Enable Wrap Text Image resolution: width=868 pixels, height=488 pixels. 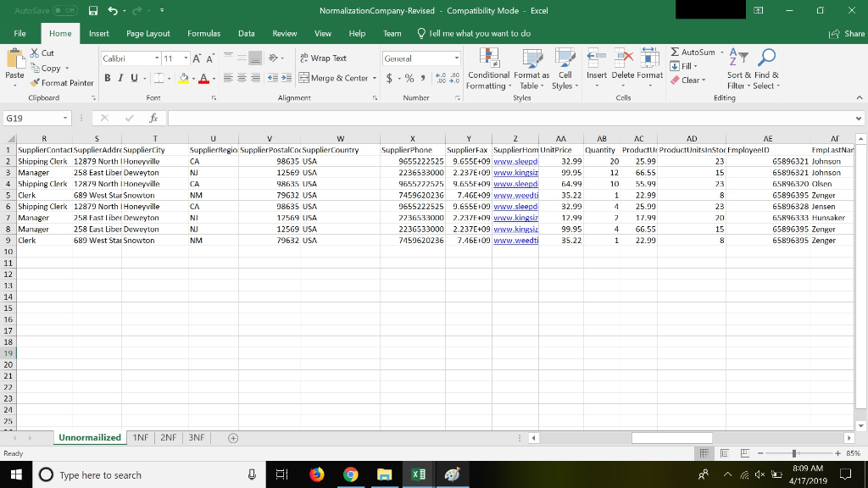pos(325,58)
